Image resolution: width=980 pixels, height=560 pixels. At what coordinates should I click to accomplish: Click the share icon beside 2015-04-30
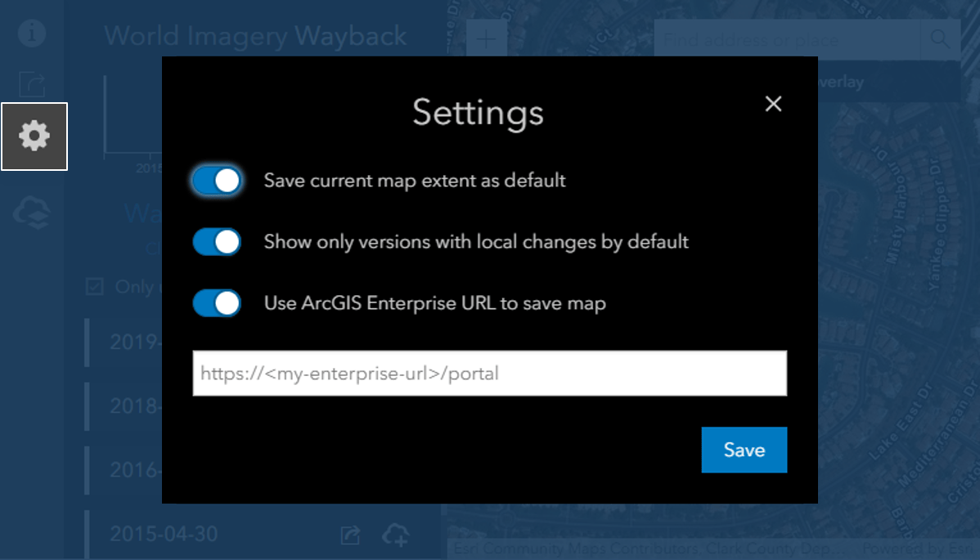(350, 535)
